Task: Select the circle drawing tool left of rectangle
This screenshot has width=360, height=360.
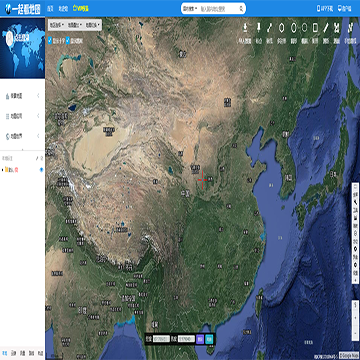Action: coord(304,28)
